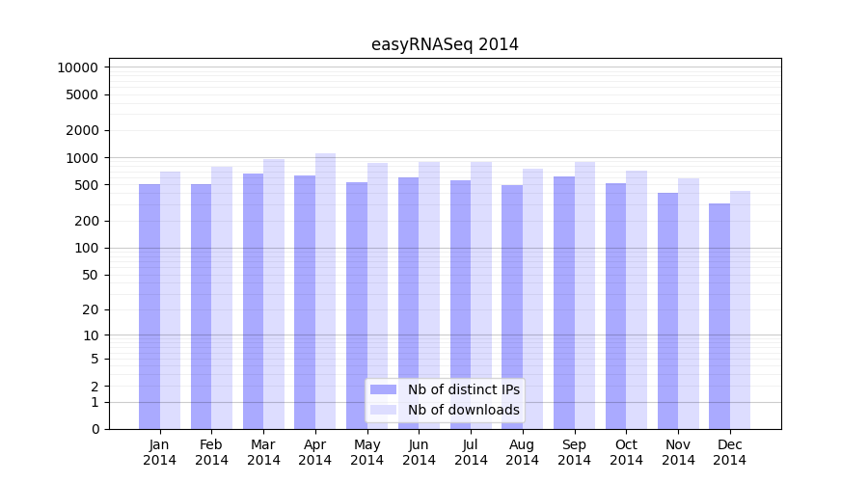
Task: Click the 100 y-axis tick label
Action: click(x=85, y=248)
